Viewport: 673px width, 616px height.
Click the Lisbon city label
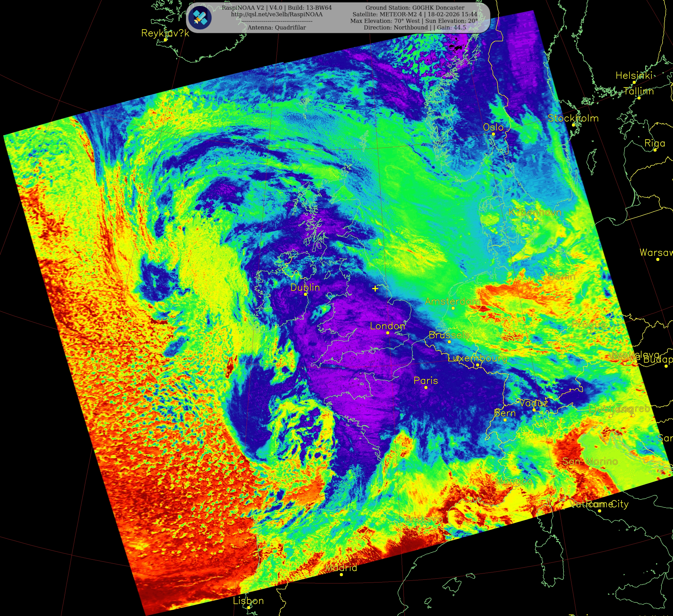pyautogui.click(x=248, y=601)
